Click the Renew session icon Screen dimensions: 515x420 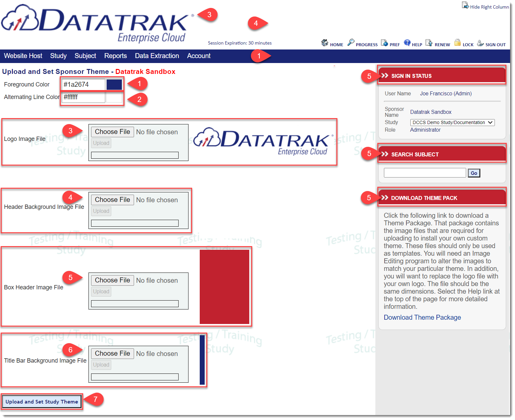click(x=429, y=43)
